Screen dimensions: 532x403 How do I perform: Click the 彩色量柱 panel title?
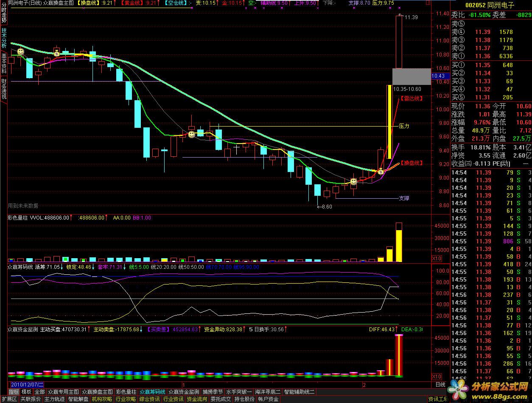(x=18, y=217)
